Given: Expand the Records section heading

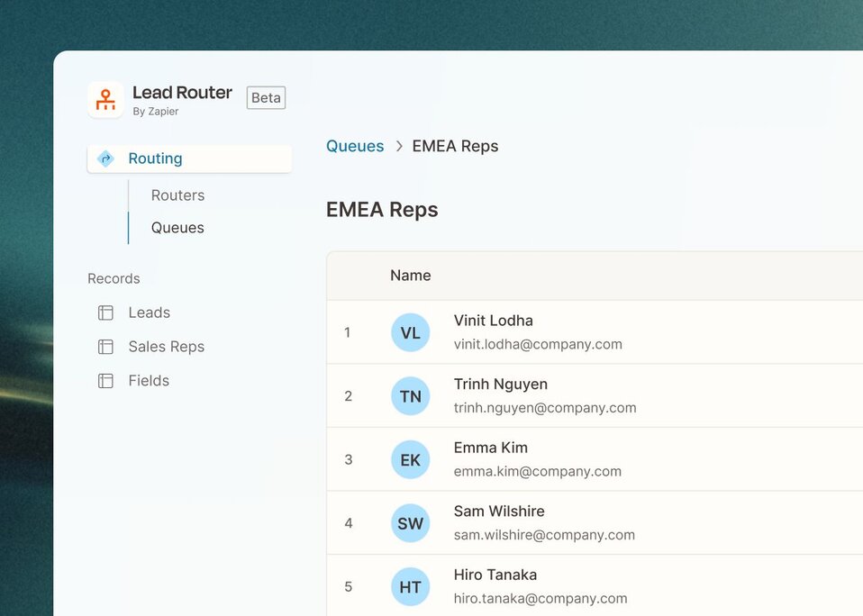Looking at the screenshot, I should point(114,278).
